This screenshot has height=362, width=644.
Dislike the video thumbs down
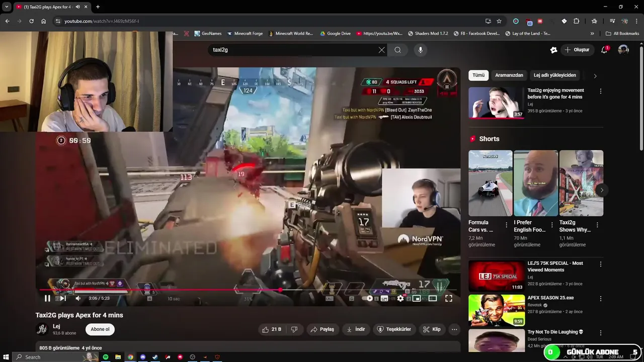[x=294, y=329]
